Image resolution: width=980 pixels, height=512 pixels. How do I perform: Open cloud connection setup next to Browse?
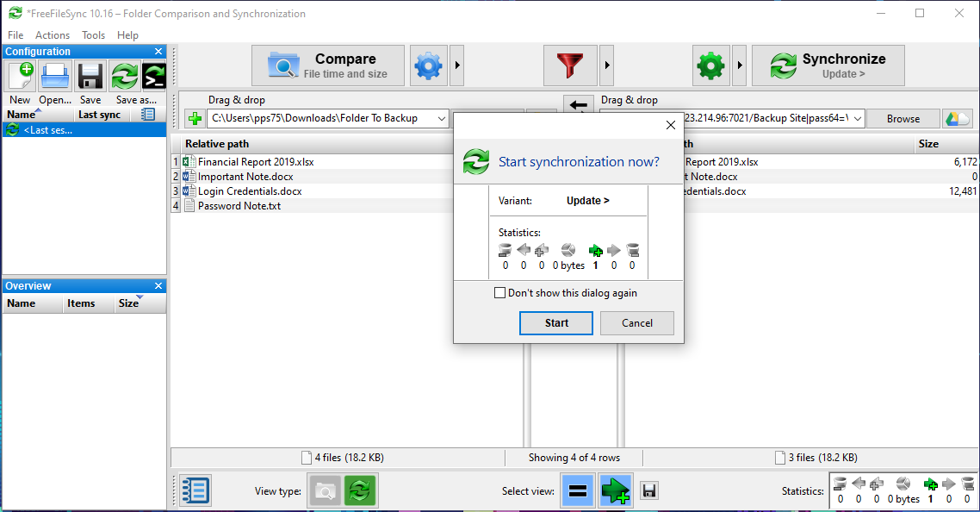click(x=957, y=118)
